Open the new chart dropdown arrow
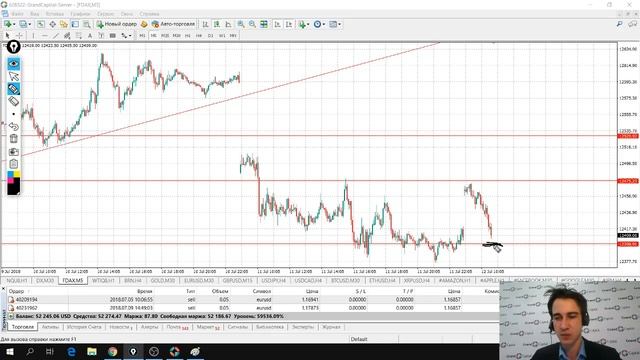 pyautogui.click(x=14, y=24)
